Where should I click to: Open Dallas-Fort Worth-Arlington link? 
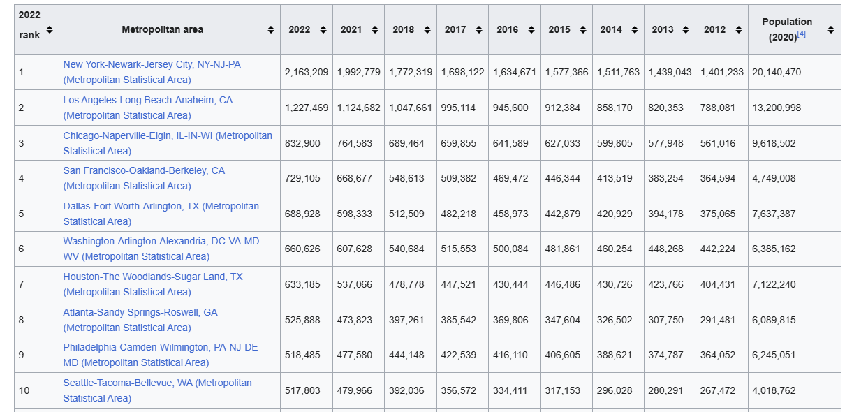click(161, 214)
